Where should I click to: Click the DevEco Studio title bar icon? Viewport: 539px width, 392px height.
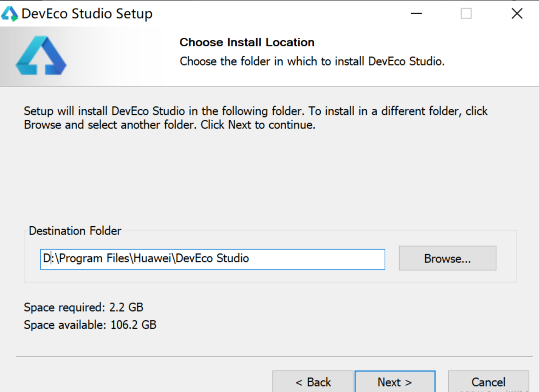click(9, 14)
